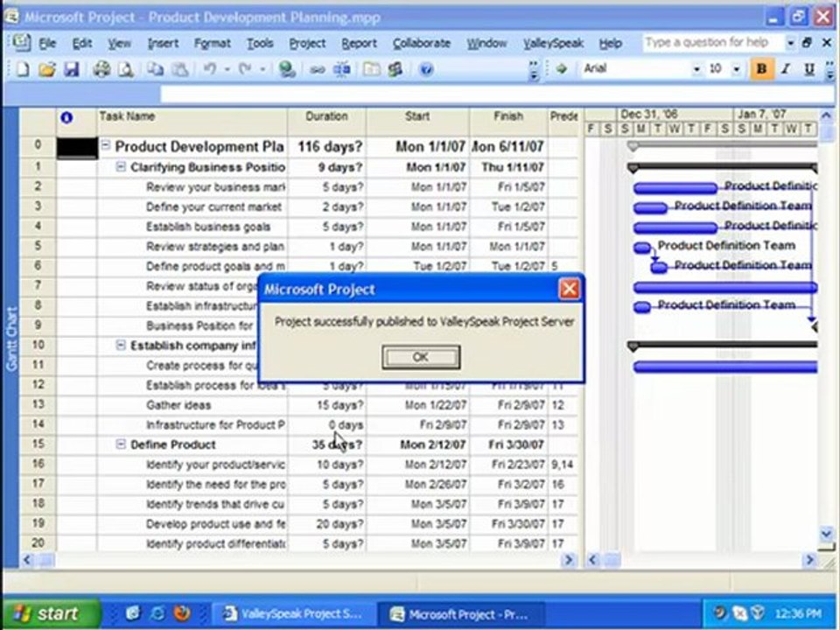This screenshot has height=630, width=840.
Task: Toggle Italic formatting
Action: click(x=786, y=69)
